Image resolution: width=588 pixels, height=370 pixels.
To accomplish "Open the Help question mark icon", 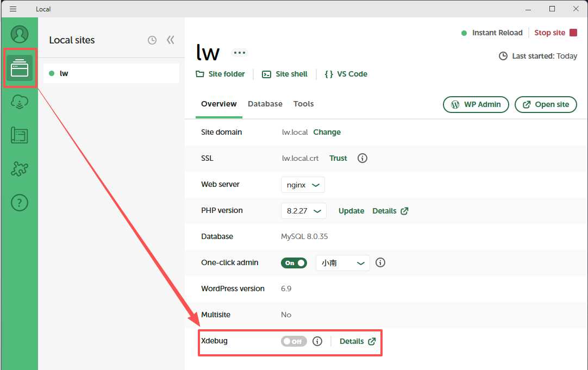I will tap(20, 203).
